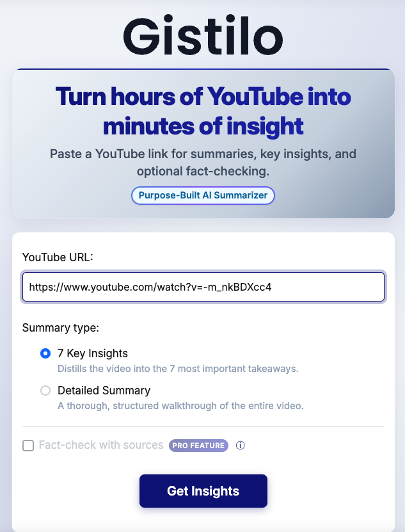Click the 'Turn hours of YouTube into' headline line
This screenshot has width=405, height=532.
click(x=203, y=97)
